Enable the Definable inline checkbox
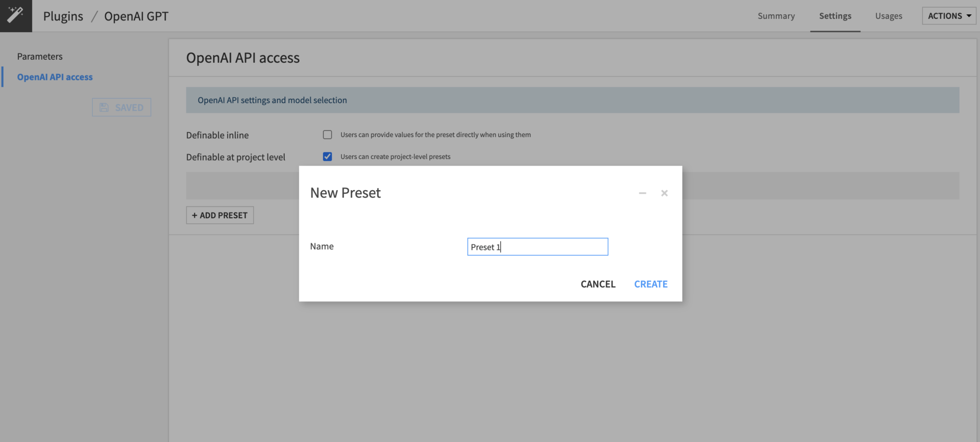Viewport: 980px width, 442px height. pos(327,134)
